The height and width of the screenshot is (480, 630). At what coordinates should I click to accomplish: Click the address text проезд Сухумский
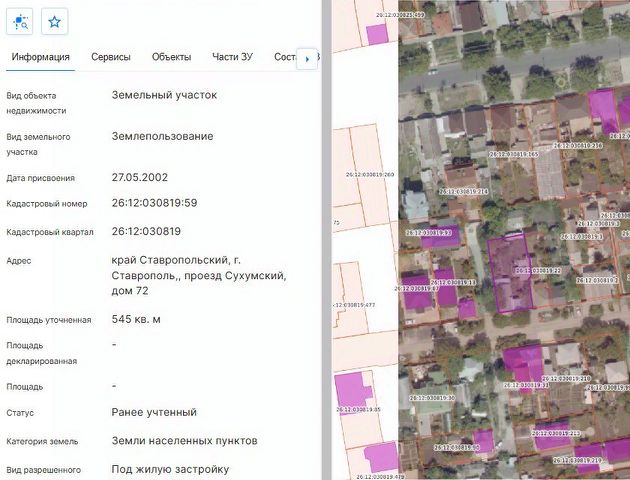[x=235, y=276]
